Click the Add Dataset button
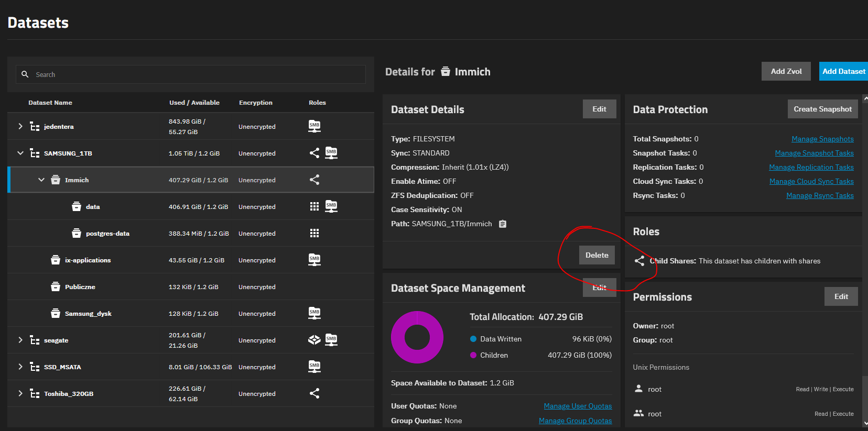Screen dimensions: 868x431 [x=843, y=71]
